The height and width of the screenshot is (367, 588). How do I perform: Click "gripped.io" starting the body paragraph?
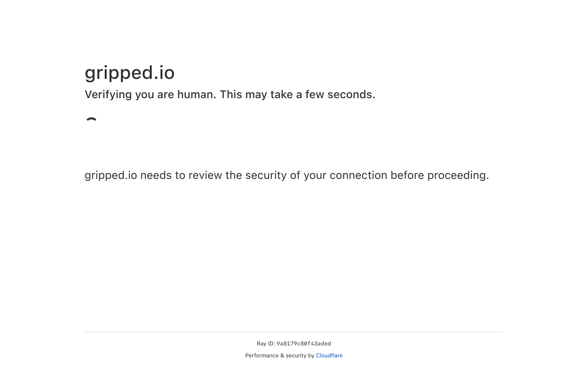click(111, 175)
